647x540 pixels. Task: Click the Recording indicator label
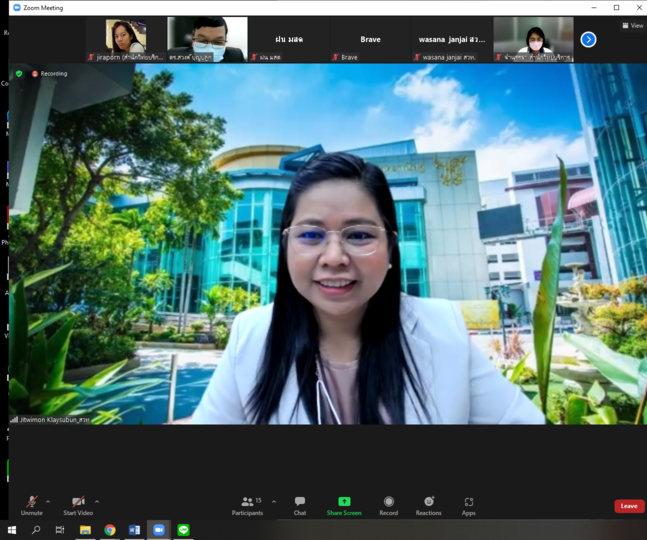pyautogui.click(x=50, y=74)
